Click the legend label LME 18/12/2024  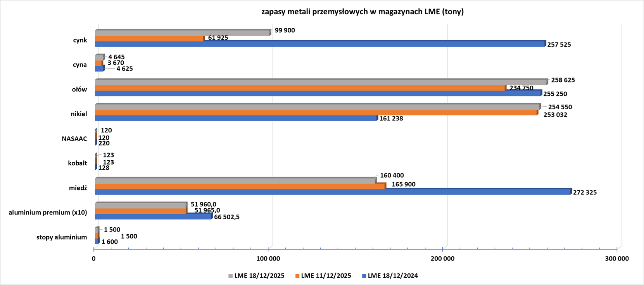pyautogui.click(x=392, y=276)
